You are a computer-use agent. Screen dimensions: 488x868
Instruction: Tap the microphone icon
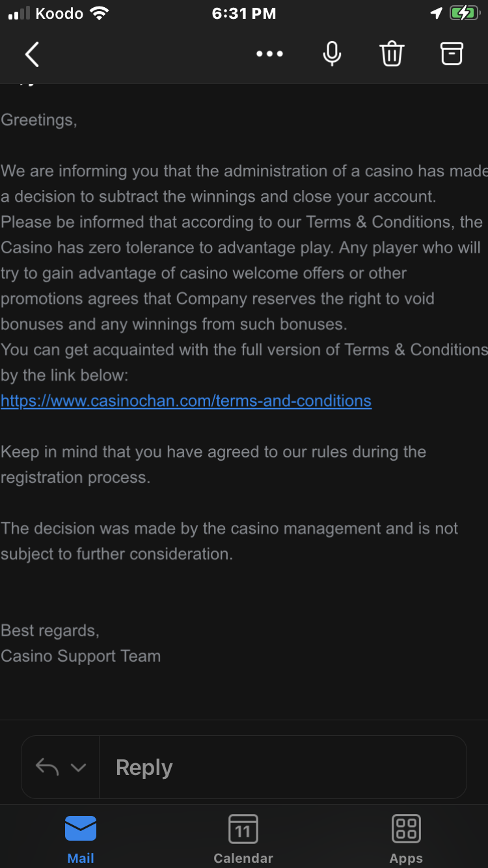[332, 54]
